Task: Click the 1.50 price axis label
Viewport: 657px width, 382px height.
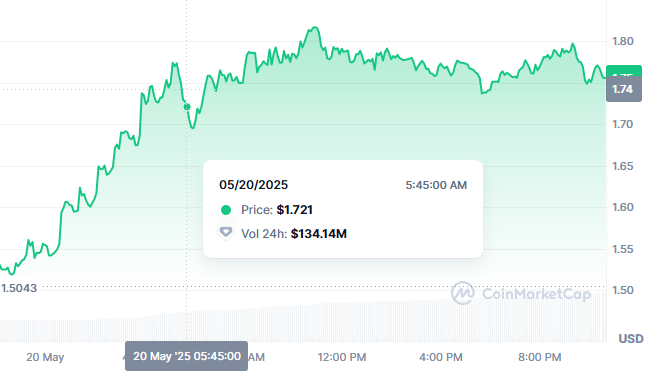Action: [623, 290]
